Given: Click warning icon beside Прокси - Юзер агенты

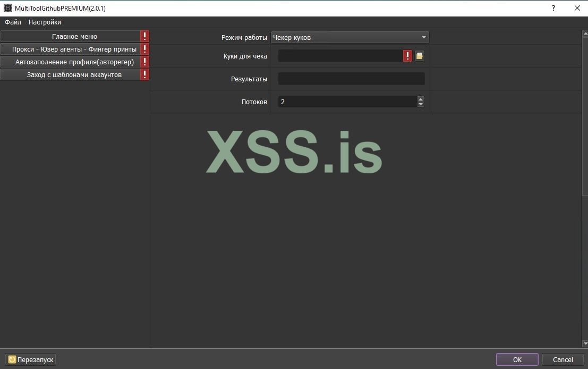Looking at the screenshot, I should (x=145, y=49).
